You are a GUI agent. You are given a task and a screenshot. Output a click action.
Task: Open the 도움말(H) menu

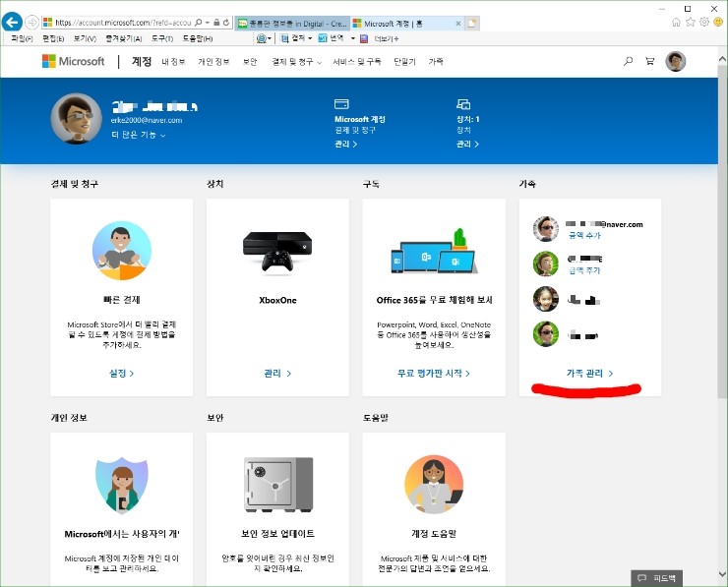click(x=198, y=38)
